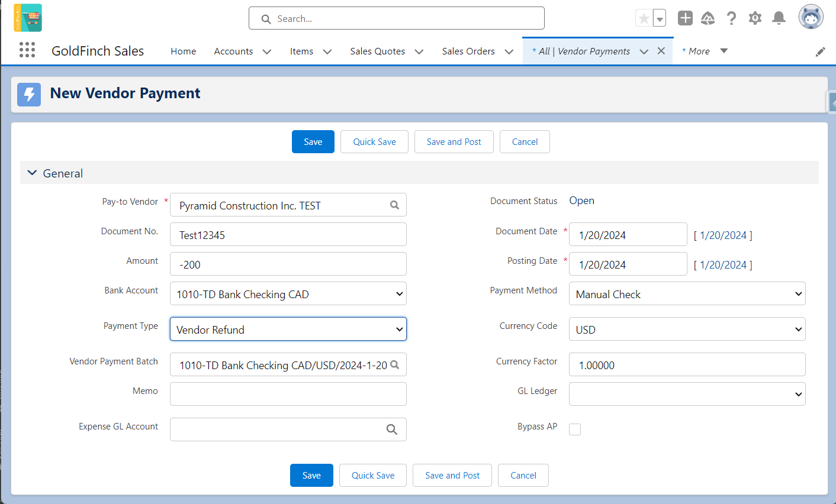Image resolution: width=836 pixels, height=504 pixels.
Task: Click the Open document status value
Action: [582, 201]
